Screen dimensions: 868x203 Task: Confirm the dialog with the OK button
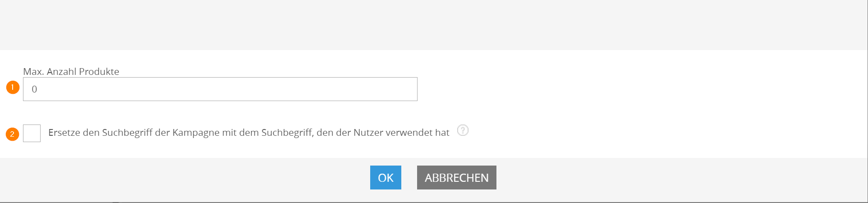tap(386, 177)
